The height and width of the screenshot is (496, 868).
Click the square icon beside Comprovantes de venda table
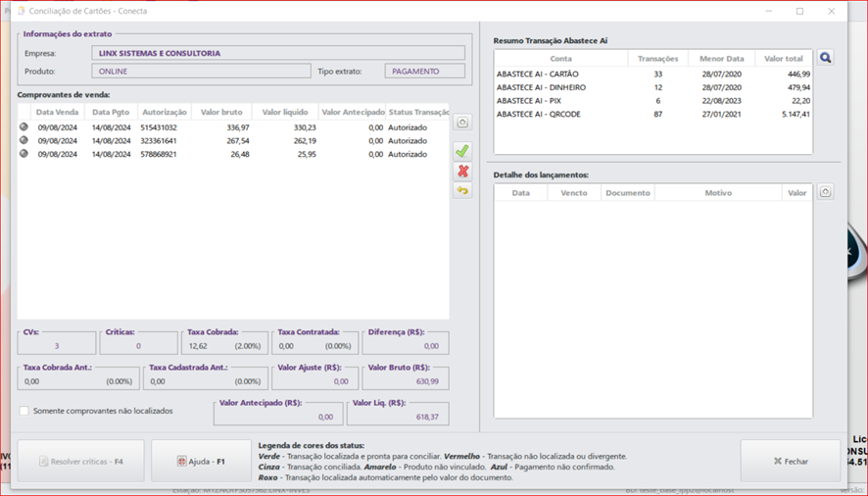click(462, 123)
